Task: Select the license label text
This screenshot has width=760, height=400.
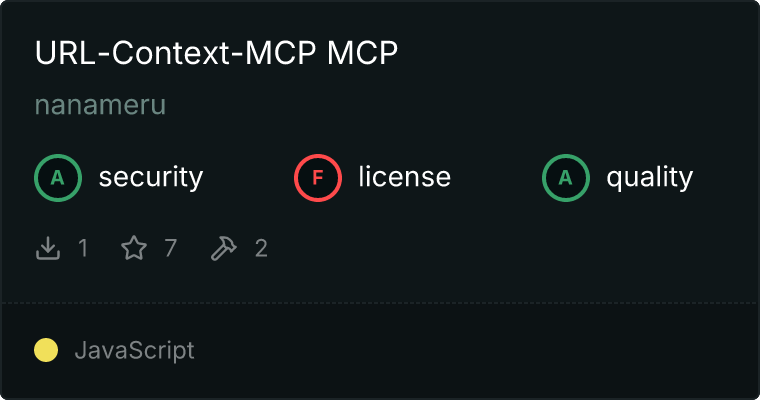Action: point(405,176)
